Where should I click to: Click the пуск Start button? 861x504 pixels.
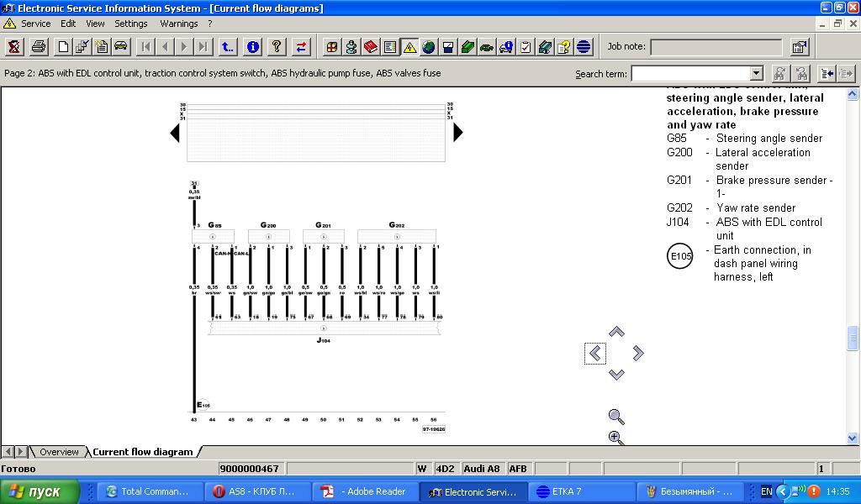click(x=40, y=491)
